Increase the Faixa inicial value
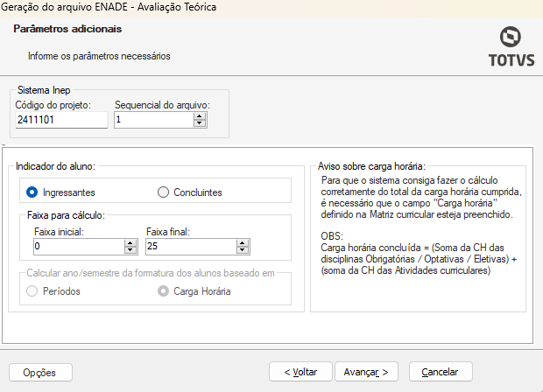The width and height of the screenshot is (543, 392). click(x=130, y=243)
